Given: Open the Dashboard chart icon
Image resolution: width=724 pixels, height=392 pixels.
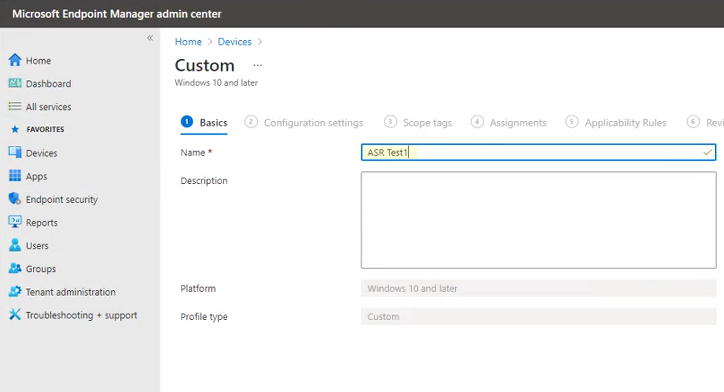Looking at the screenshot, I should coord(15,83).
